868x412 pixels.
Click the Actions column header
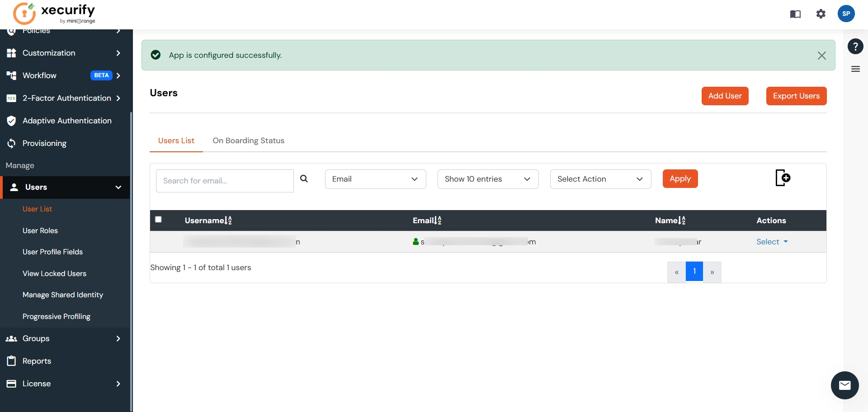771,220
